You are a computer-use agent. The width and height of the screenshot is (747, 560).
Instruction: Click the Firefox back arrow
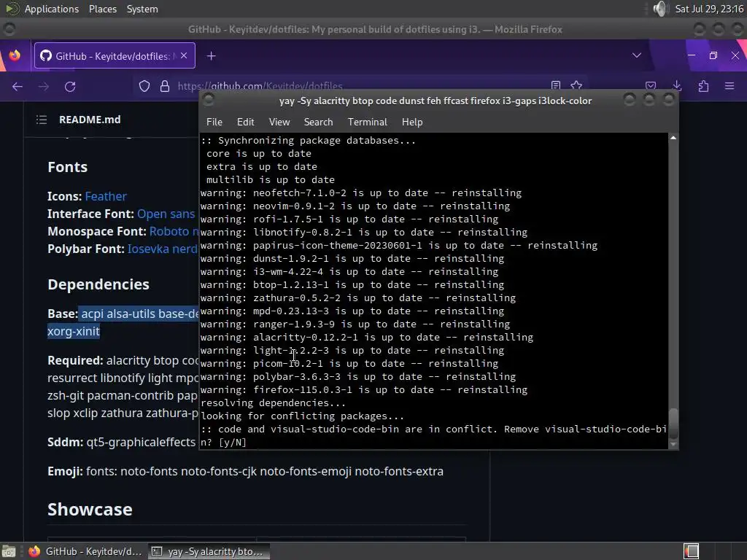[x=18, y=87]
